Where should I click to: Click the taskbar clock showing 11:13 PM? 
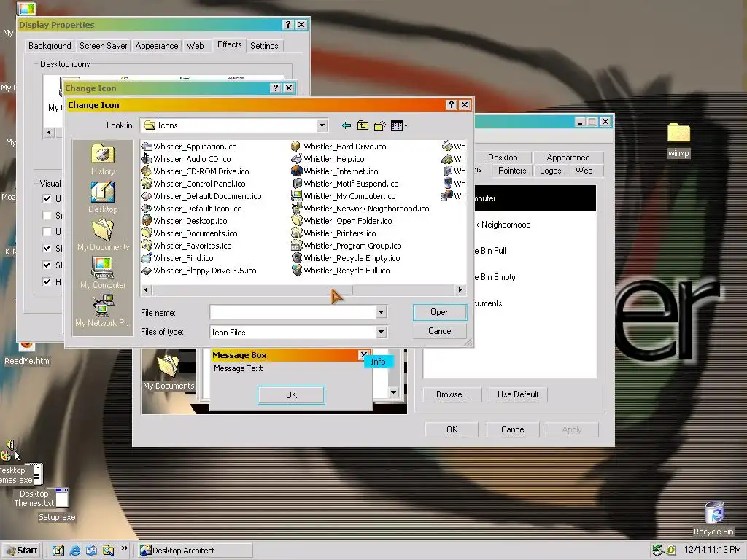712,550
